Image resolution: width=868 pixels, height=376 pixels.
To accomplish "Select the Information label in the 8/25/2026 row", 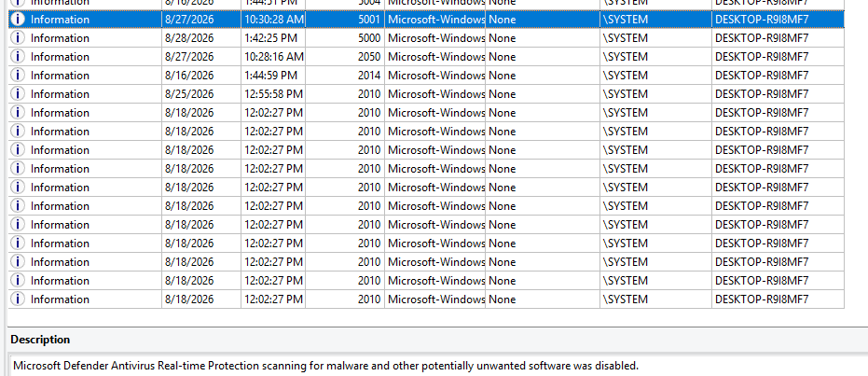I will tap(60, 94).
